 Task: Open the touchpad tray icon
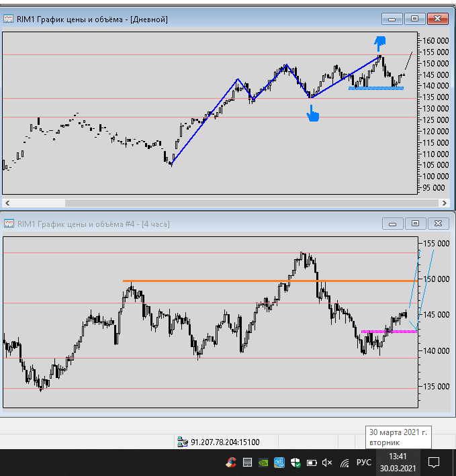click(247, 463)
